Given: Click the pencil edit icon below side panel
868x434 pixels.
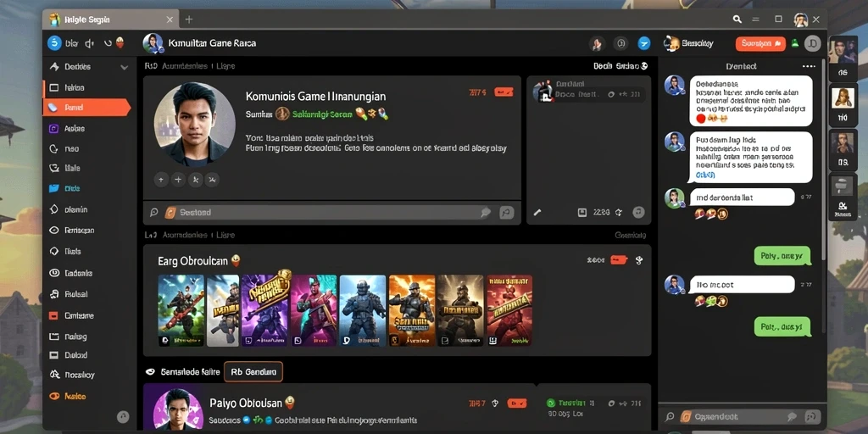Looking at the screenshot, I should (537, 212).
